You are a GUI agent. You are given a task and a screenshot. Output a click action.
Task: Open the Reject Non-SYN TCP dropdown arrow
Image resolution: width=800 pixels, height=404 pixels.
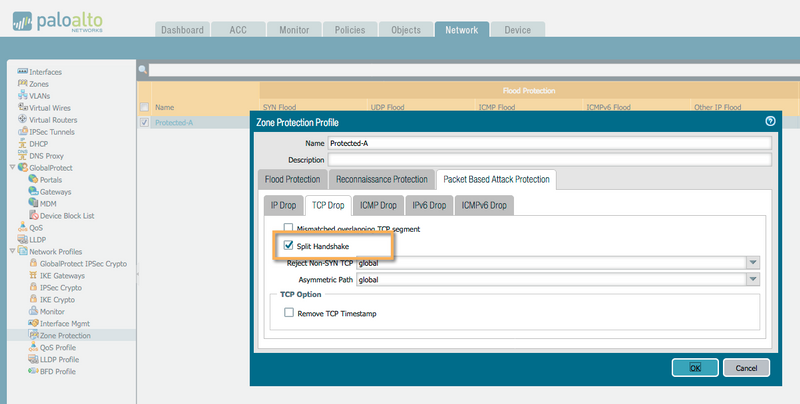point(753,263)
